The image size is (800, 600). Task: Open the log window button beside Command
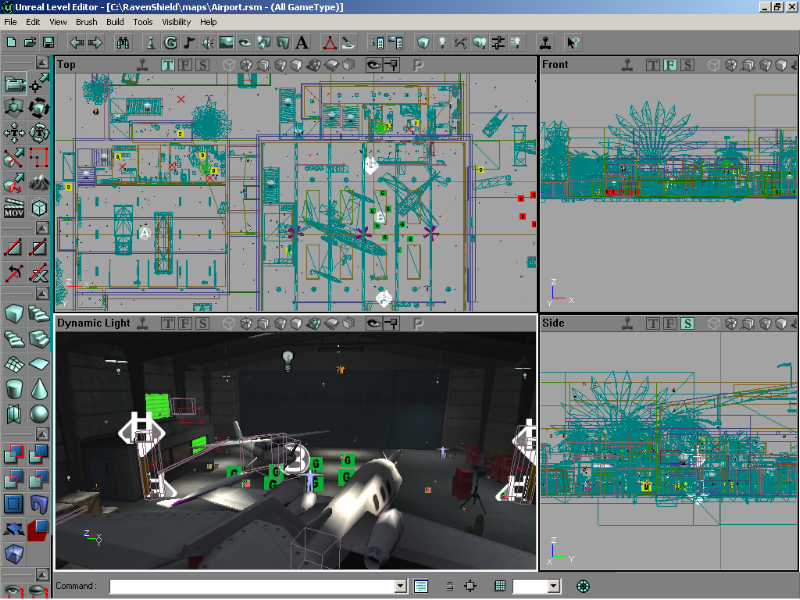point(421,586)
